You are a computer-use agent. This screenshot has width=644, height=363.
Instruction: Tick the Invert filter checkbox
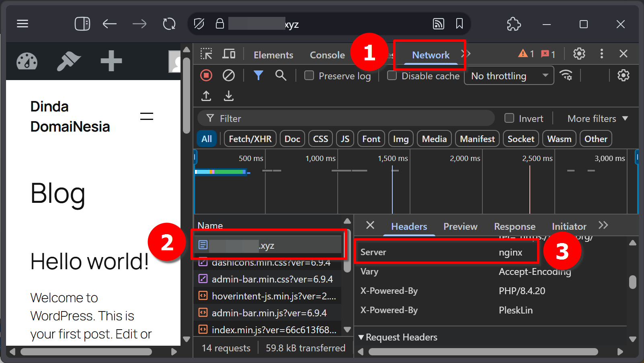[x=509, y=118]
